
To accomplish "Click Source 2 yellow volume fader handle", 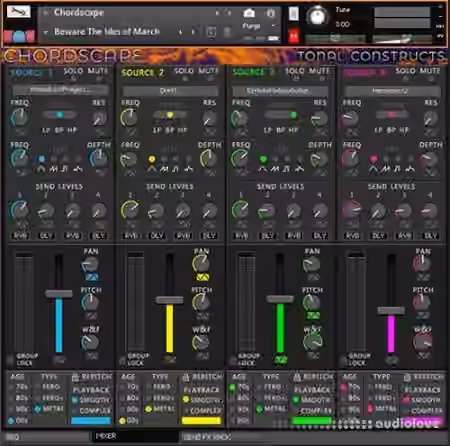I will [169, 300].
